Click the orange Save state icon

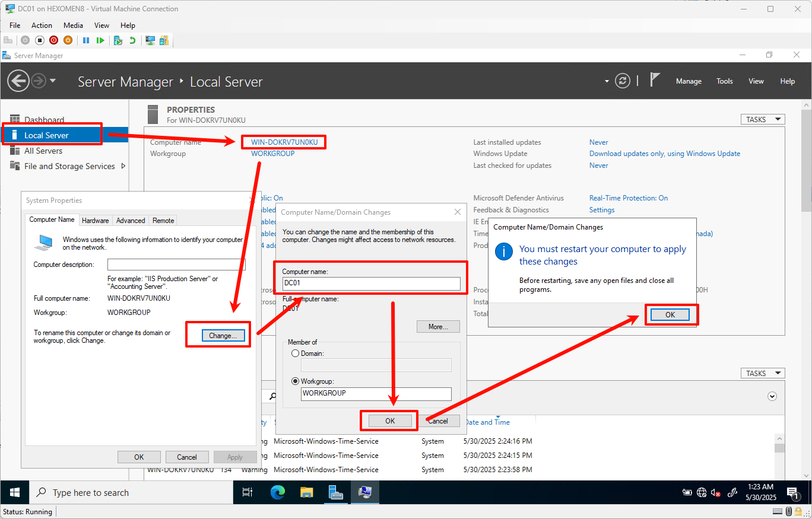click(68, 40)
